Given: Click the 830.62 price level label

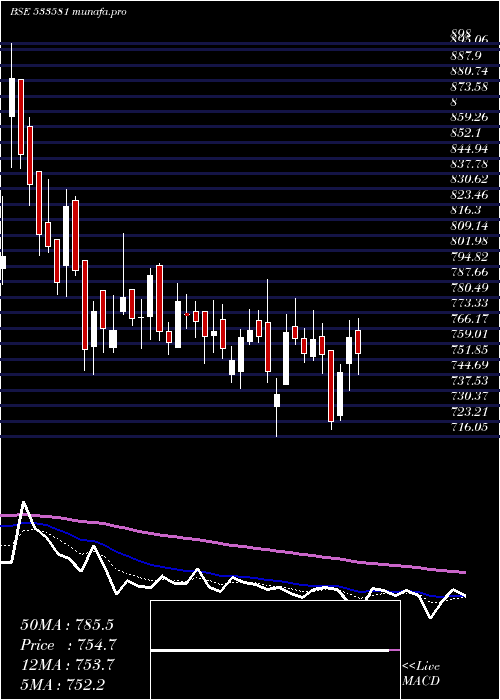Looking at the screenshot, I should point(469,179).
